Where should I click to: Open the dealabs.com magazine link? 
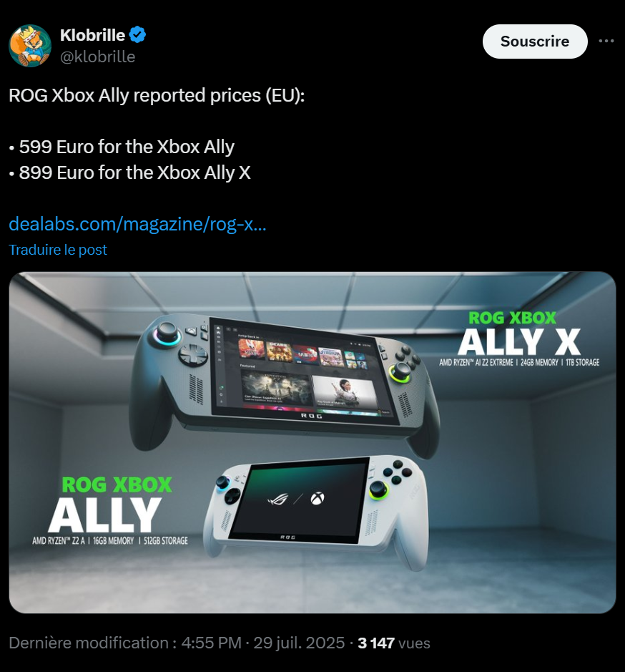pos(137,224)
